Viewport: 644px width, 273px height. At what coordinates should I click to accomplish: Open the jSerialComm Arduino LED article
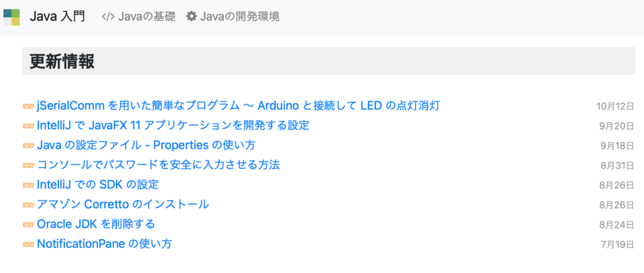click(238, 106)
